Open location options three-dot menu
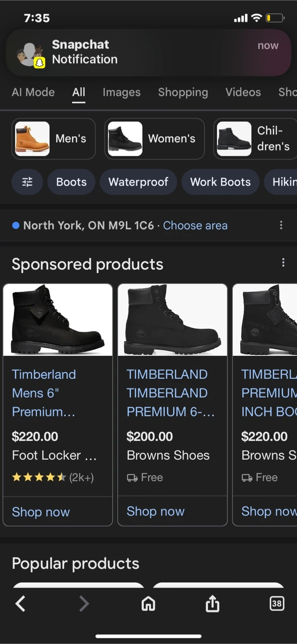The image size is (297, 644). [281, 225]
